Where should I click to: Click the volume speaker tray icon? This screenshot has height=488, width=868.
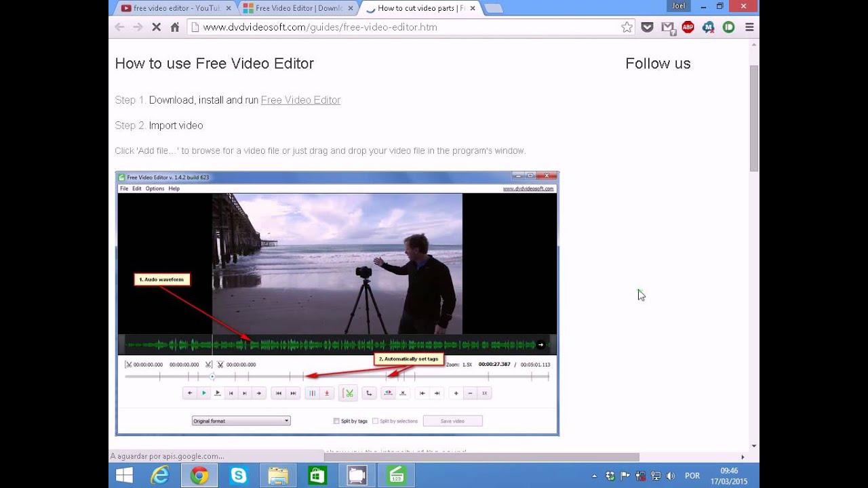[x=670, y=476]
